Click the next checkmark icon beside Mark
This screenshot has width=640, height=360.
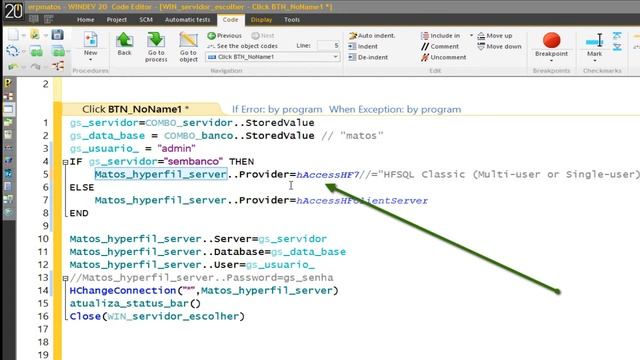tap(617, 47)
